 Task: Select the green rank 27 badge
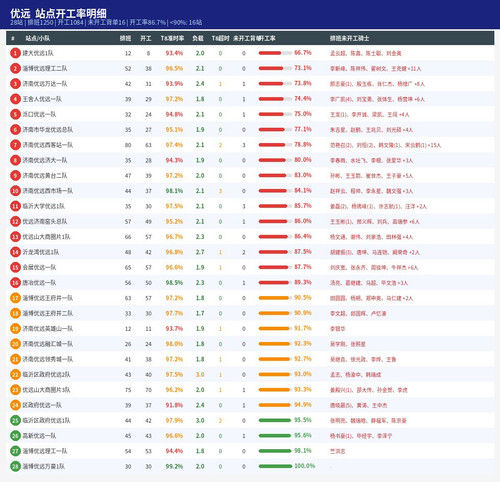click(15, 451)
